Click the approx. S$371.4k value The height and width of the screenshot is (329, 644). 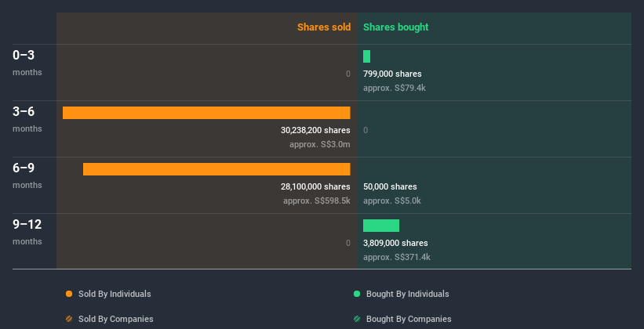click(397, 257)
